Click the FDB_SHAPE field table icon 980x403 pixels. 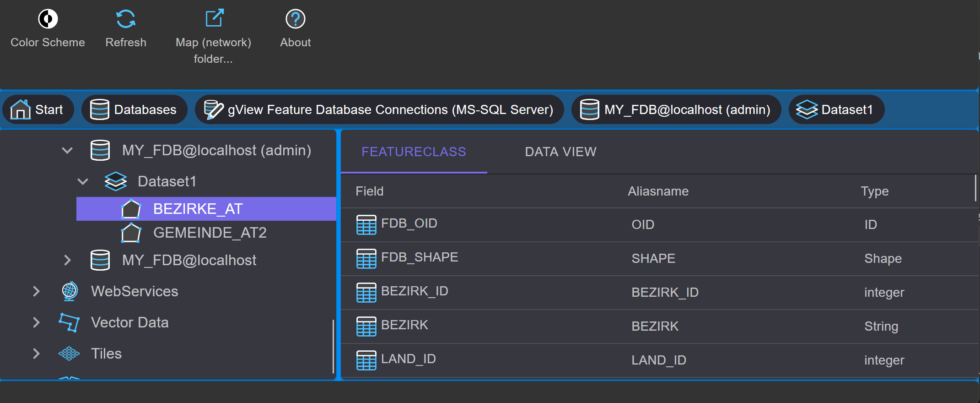[366, 258]
